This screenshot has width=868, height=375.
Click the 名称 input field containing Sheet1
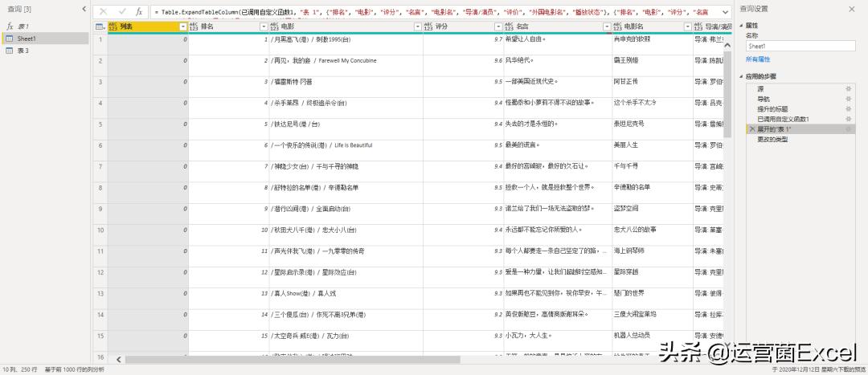click(x=800, y=47)
